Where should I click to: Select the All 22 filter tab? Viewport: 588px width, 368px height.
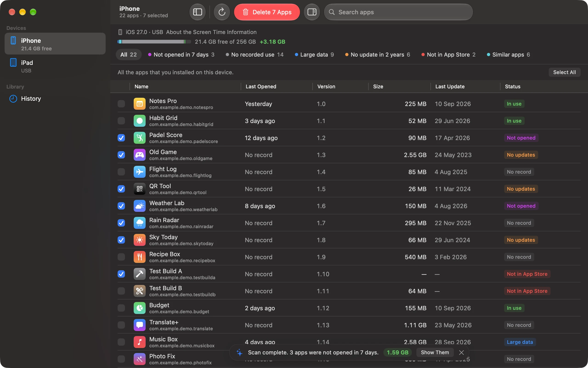pos(129,55)
